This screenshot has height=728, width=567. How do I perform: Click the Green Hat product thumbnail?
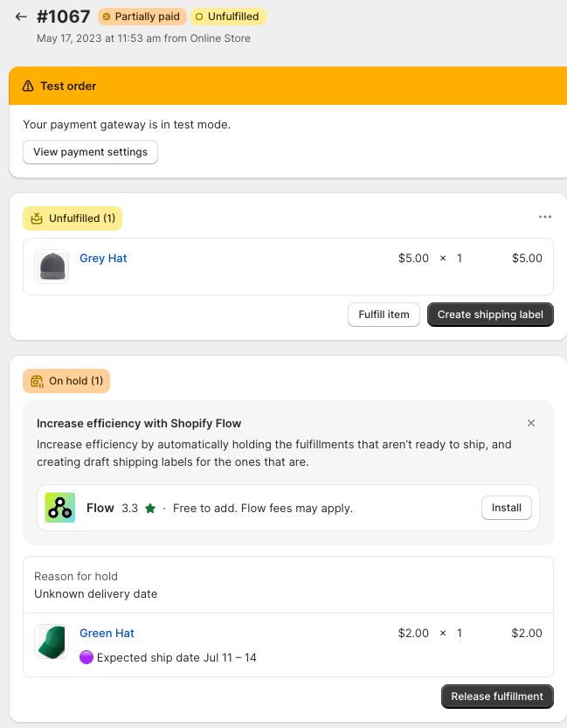pos(52,641)
